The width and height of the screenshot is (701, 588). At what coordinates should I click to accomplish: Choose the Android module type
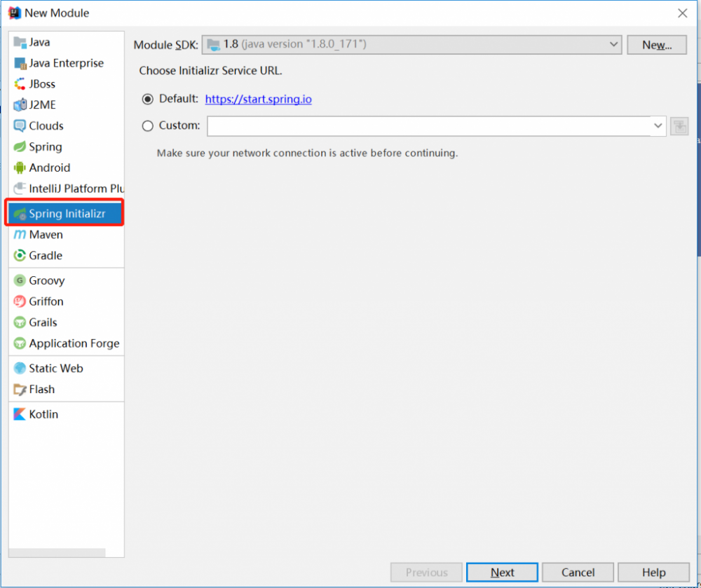[x=22, y=168]
